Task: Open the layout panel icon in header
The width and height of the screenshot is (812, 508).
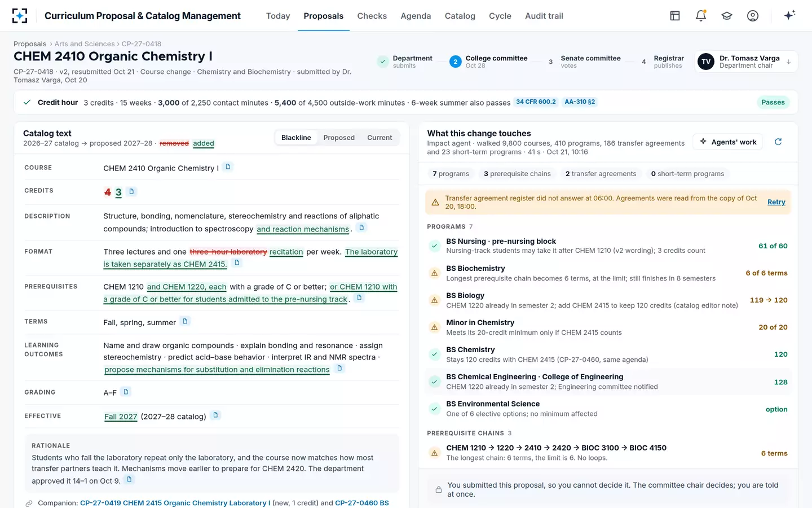Action: pos(675,16)
